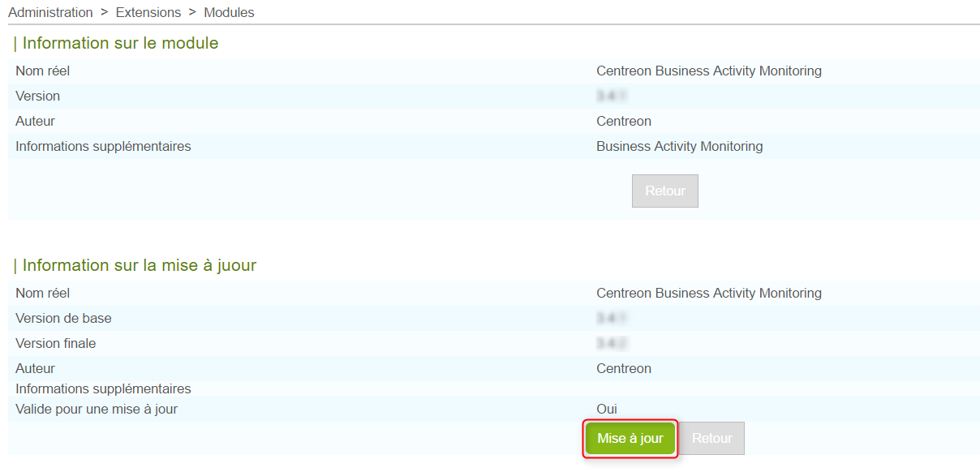Select 'Auteur' label in the module section
Image resolution: width=980 pixels, height=472 pixels.
35,121
